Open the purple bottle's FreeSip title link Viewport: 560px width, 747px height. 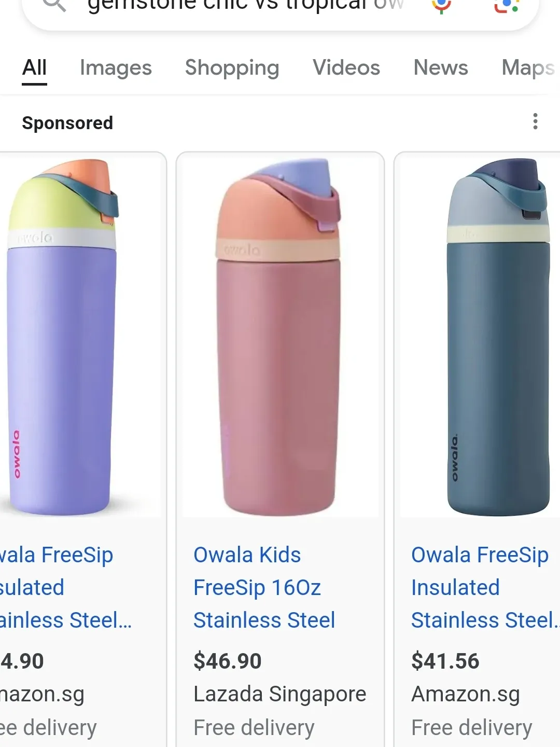tap(57, 587)
